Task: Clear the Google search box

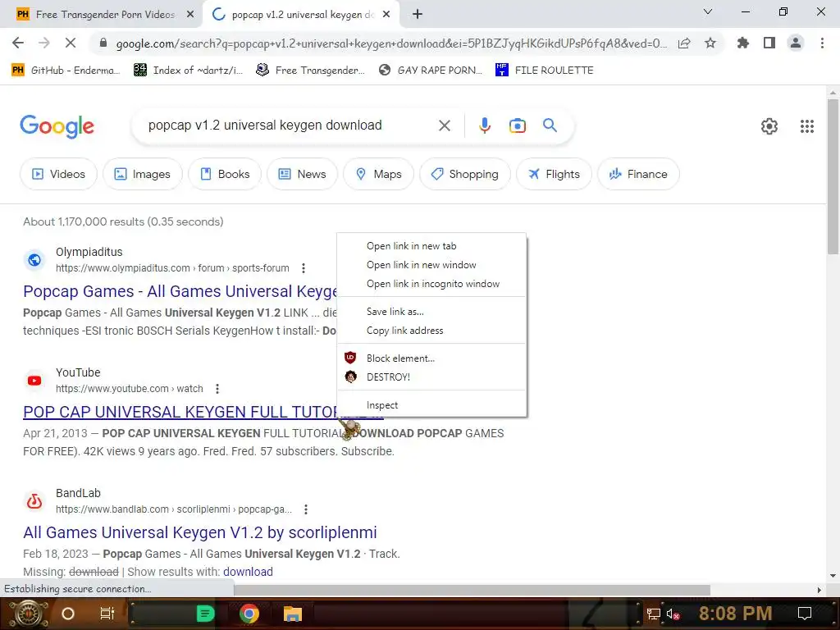Action: (444, 126)
